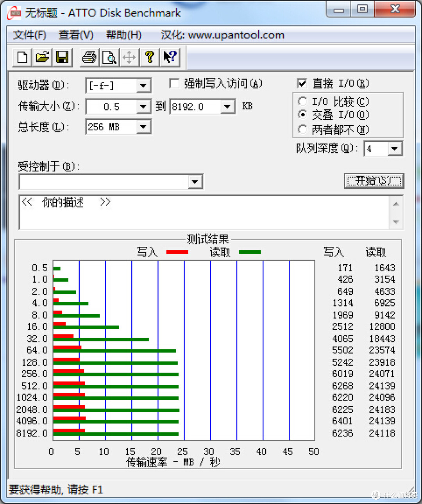Click the 开始 start button

374,181
